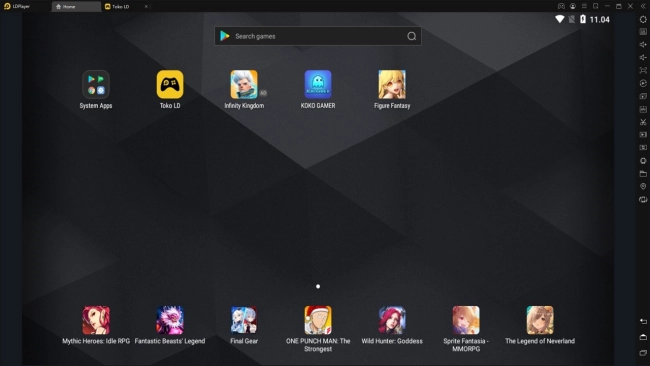Open emulator settings gear in sidebar

tap(643, 19)
